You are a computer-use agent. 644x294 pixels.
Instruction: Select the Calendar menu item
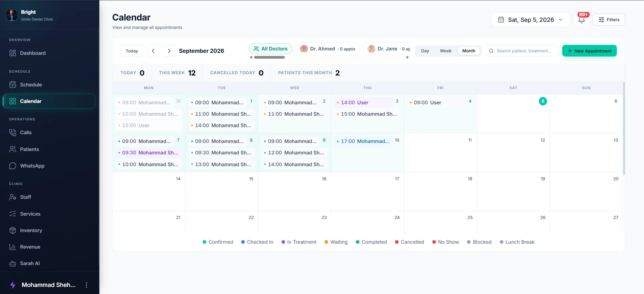point(49,101)
